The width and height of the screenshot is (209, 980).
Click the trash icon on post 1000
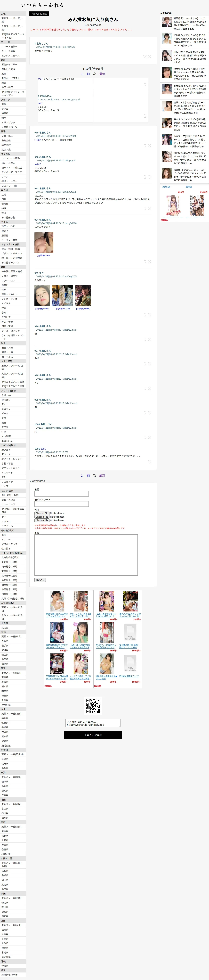(145, 437)
